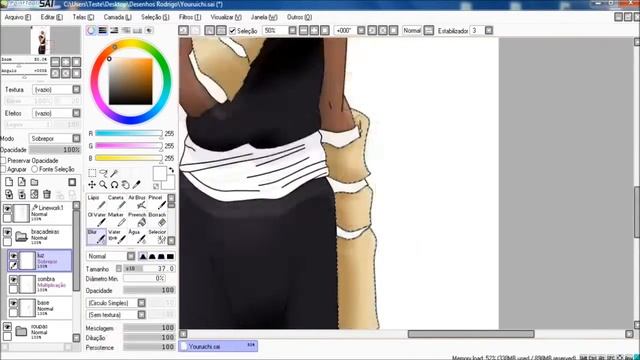Screen dimensions: 640x360
Task: Activate the move layer tool
Action: click(x=92, y=185)
